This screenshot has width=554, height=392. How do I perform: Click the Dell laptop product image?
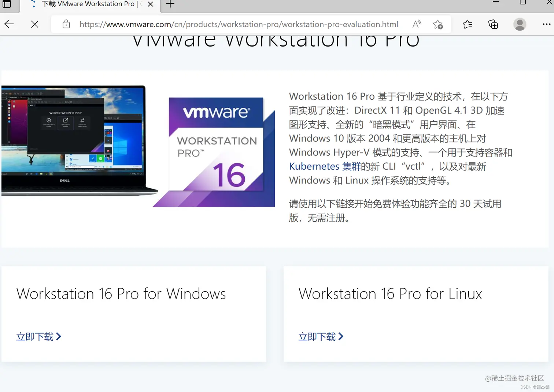pos(79,141)
